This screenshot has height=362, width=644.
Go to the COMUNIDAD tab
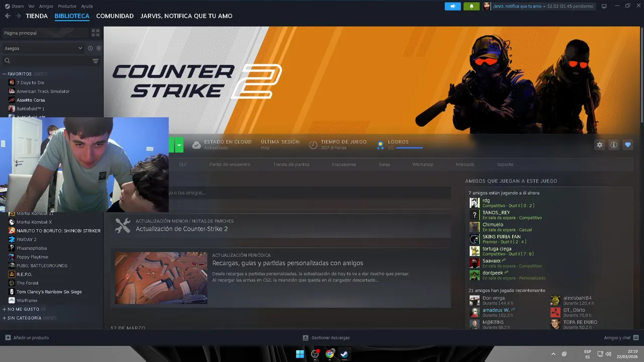(115, 16)
